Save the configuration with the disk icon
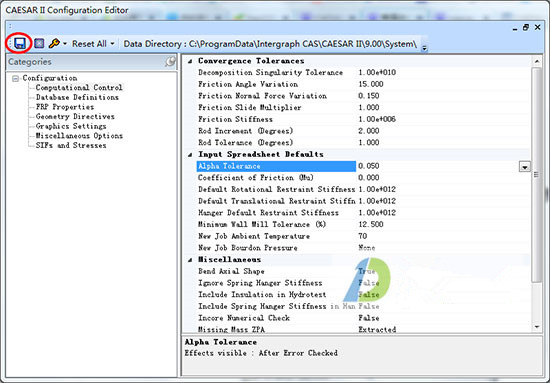The width and height of the screenshot is (550, 383). coord(20,43)
